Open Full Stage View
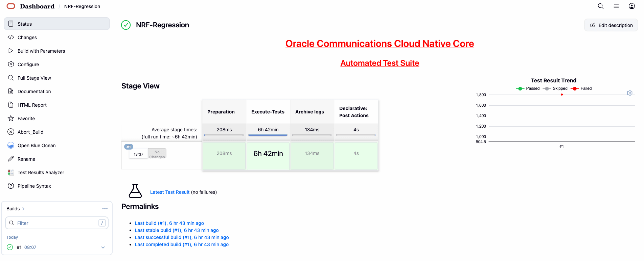This screenshot has height=261, width=644. (x=57, y=78)
